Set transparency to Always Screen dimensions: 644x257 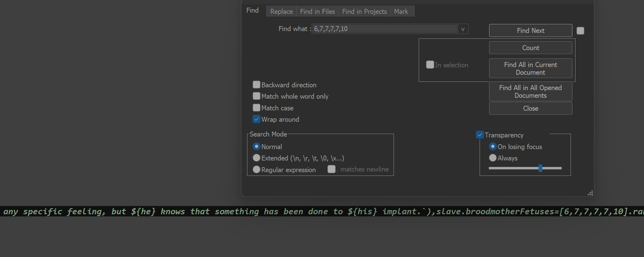click(x=493, y=158)
